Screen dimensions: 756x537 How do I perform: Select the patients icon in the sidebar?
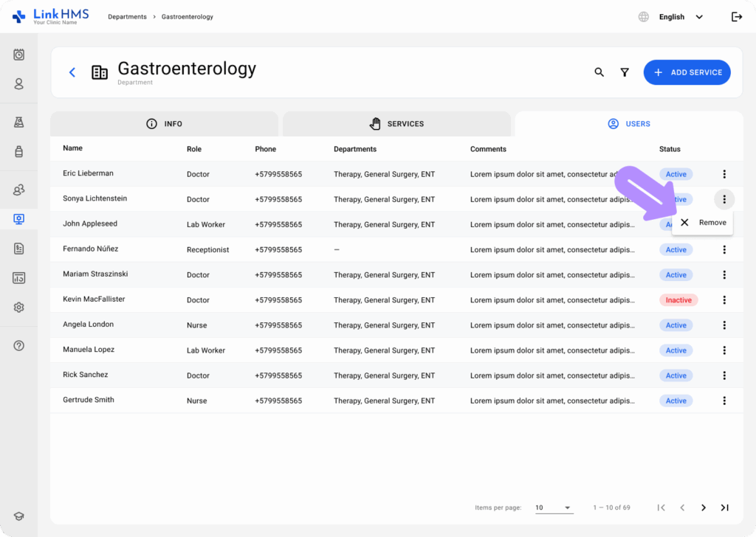18,84
